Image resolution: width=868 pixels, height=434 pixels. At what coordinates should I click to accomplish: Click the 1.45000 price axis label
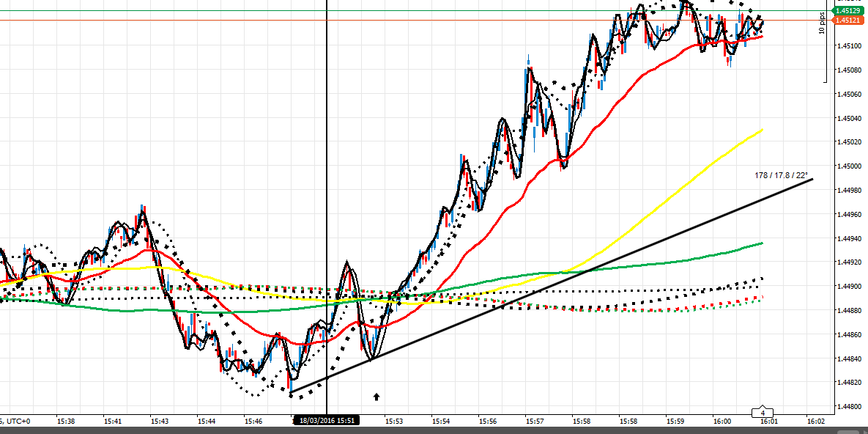point(850,166)
